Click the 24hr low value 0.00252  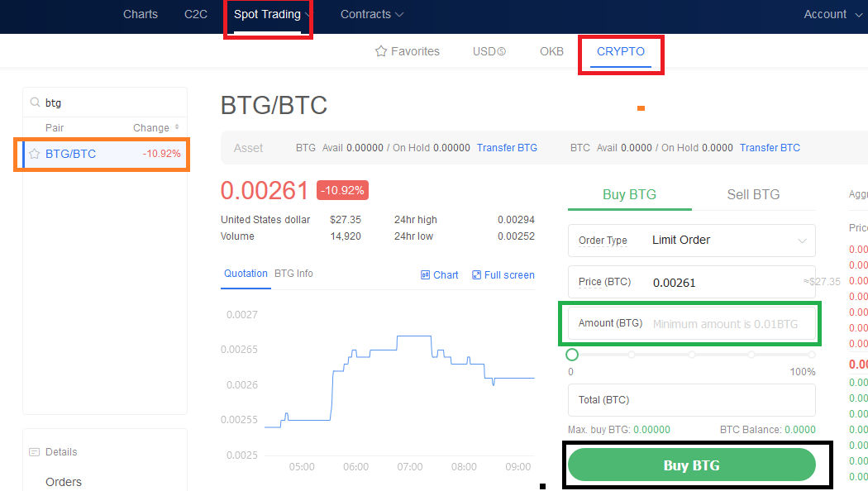point(516,236)
